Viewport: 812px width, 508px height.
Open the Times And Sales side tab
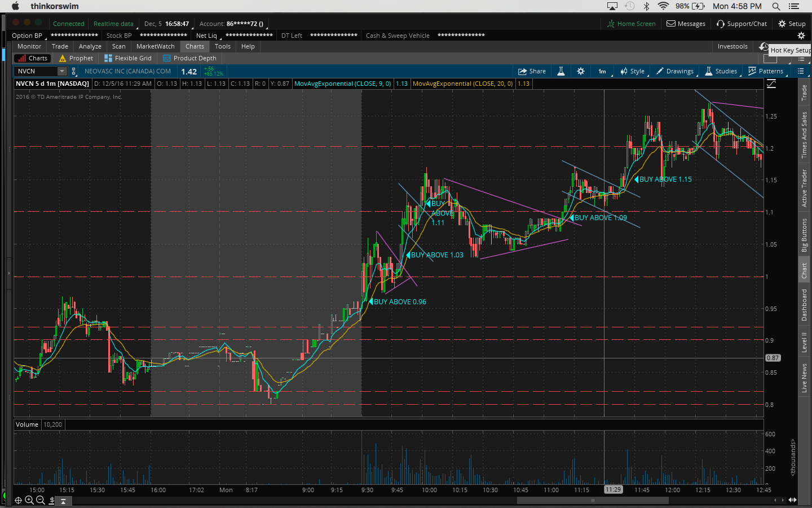[x=805, y=134]
